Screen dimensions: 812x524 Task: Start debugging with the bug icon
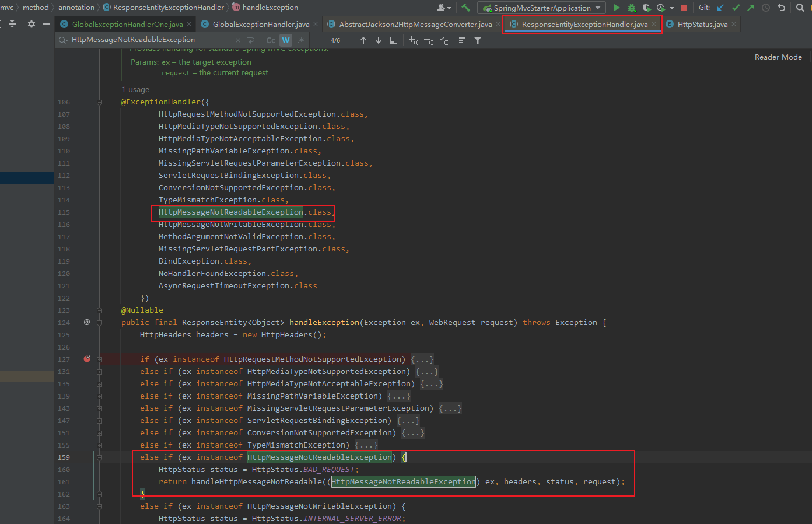click(632, 8)
